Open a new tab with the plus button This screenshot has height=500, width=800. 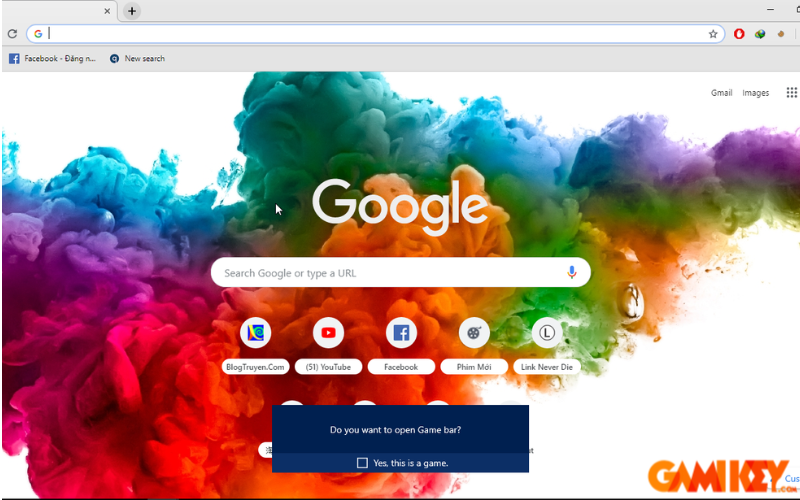pyautogui.click(x=132, y=11)
